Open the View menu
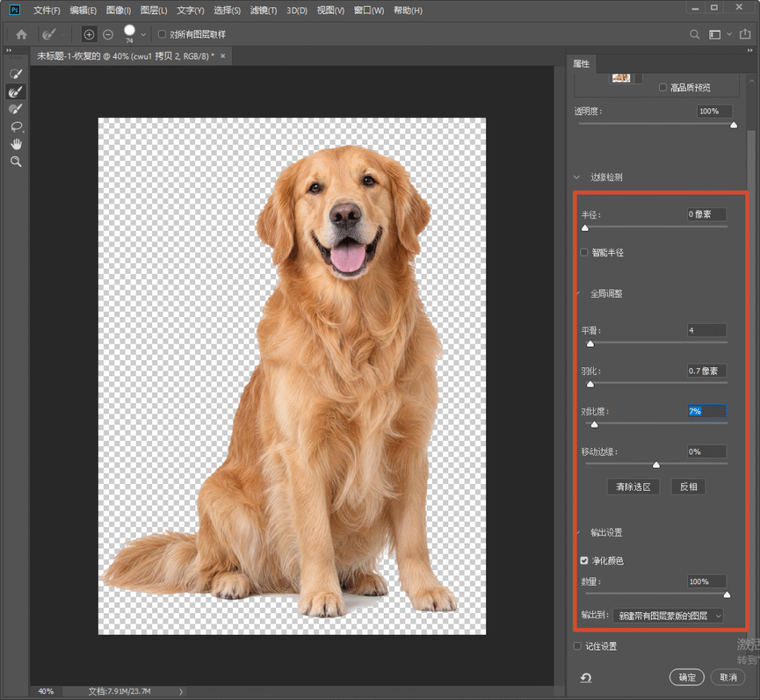Screen dimensions: 760x700 pos(330,10)
